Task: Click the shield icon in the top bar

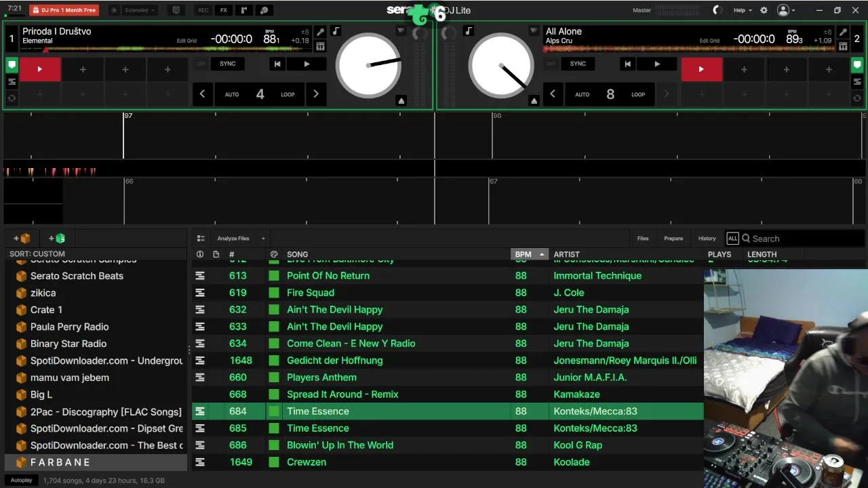Action: (176, 10)
